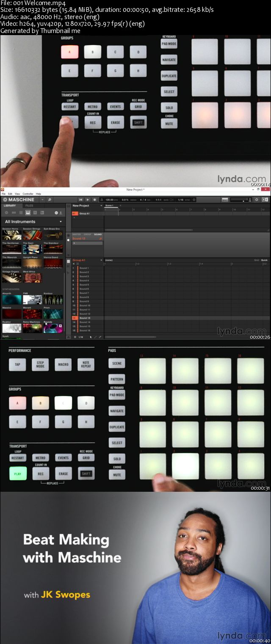The height and width of the screenshot is (644, 271).
Task: Select the Sound 1 row in sound list
Action: 87,268
